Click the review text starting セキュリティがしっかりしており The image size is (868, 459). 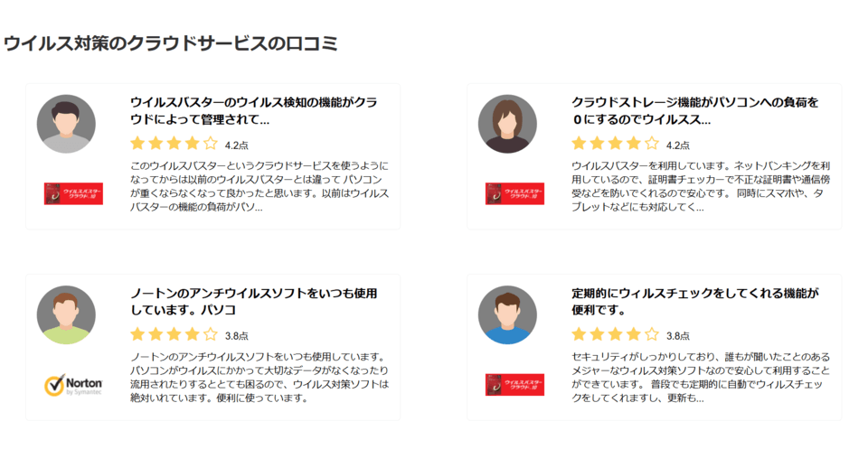click(701, 377)
